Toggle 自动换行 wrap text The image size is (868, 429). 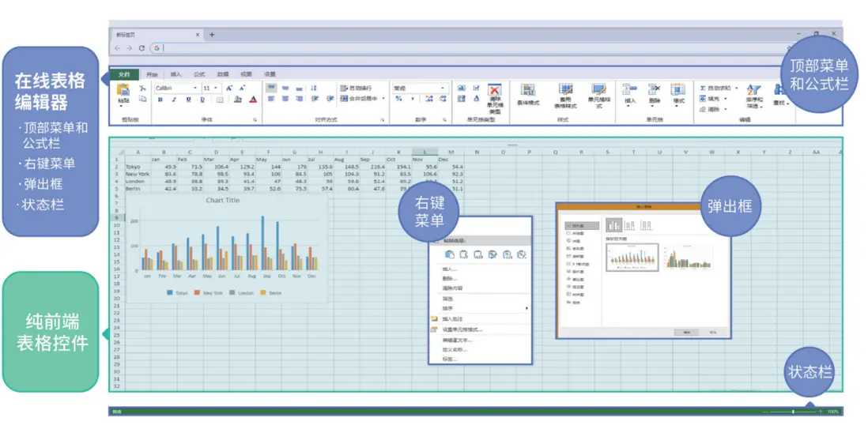[x=356, y=88]
